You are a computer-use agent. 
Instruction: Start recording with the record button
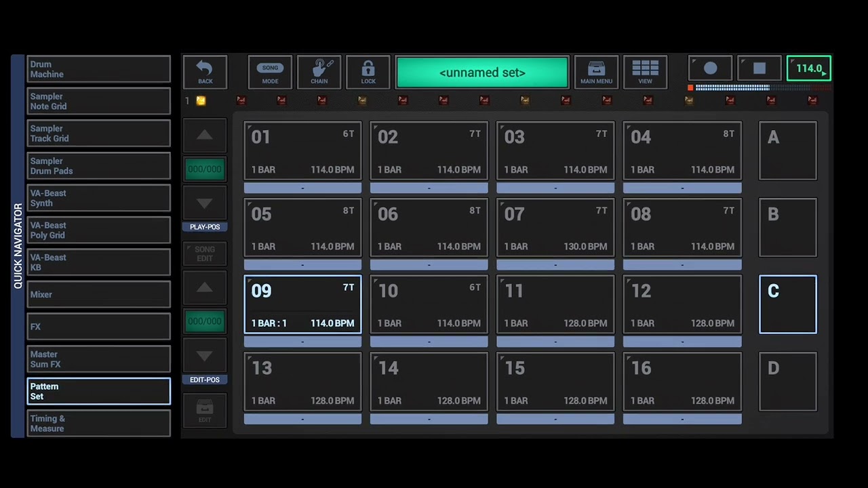(710, 68)
